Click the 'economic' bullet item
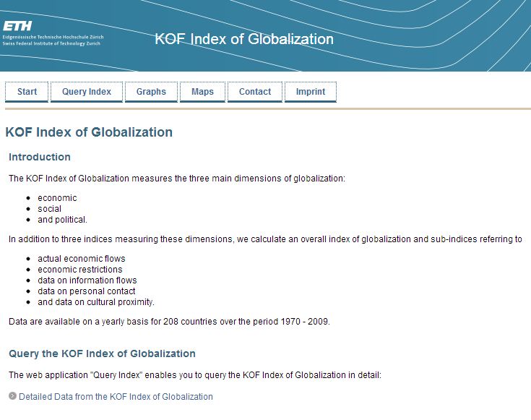This screenshot has width=531, height=420. pos(57,198)
